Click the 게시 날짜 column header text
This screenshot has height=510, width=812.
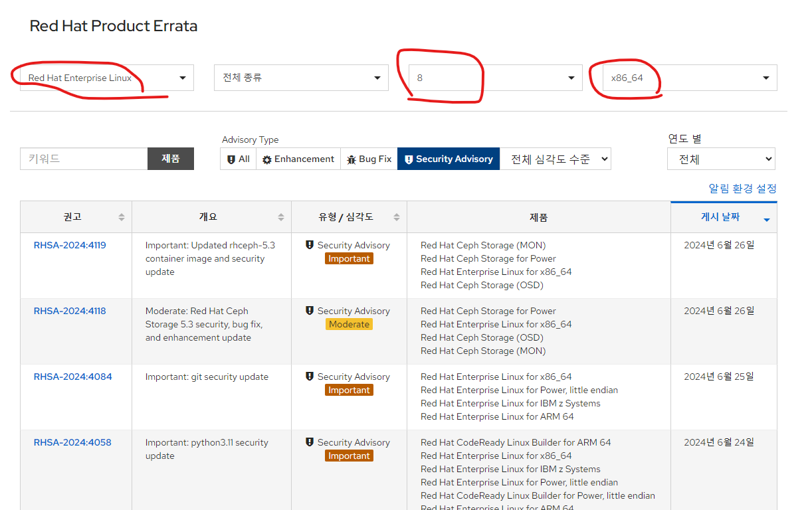720,216
